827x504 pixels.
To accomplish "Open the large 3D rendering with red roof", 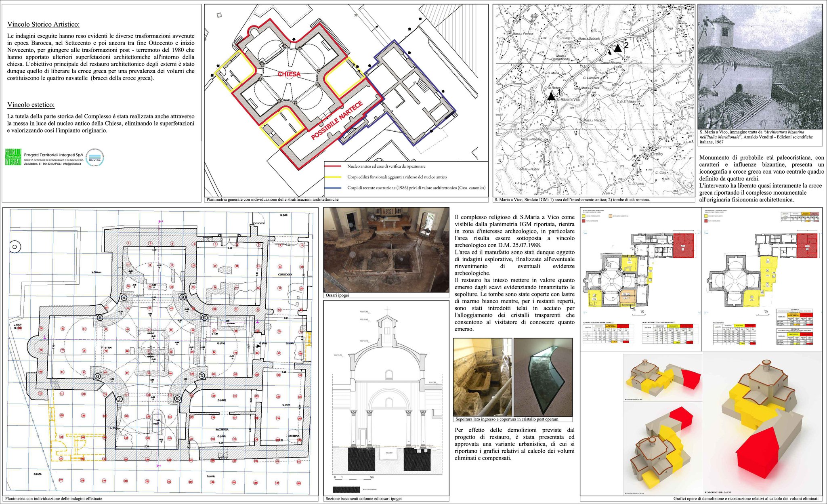I will (763, 423).
